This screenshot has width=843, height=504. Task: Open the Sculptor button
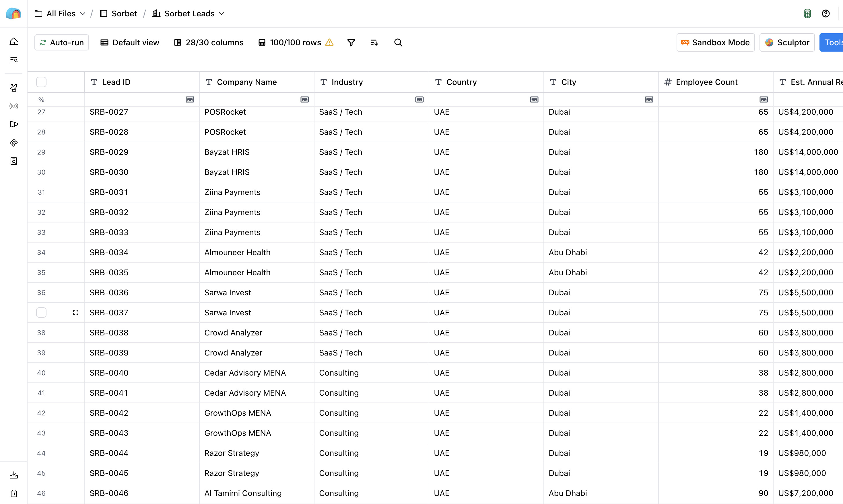pyautogui.click(x=787, y=42)
